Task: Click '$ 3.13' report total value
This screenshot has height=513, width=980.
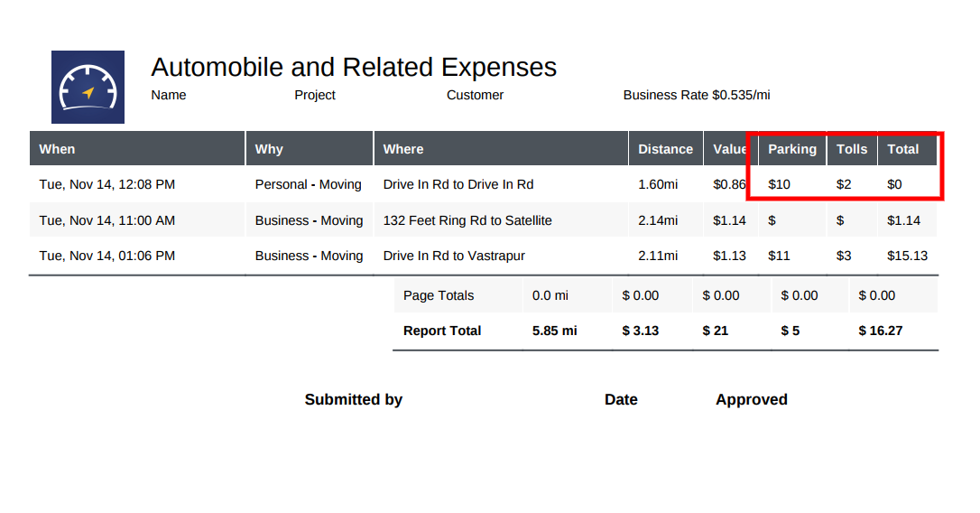Action: point(640,331)
